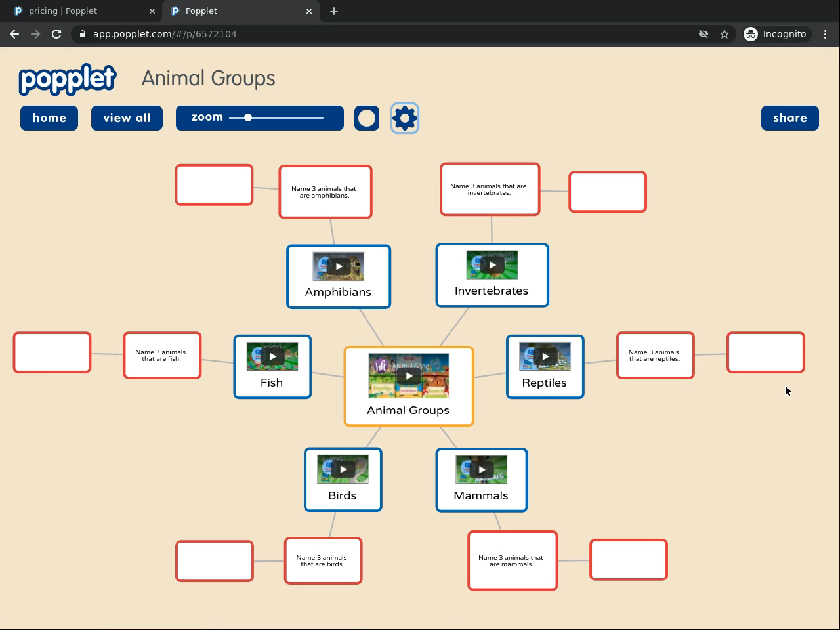Play the Invertebrates video

[x=492, y=265]
